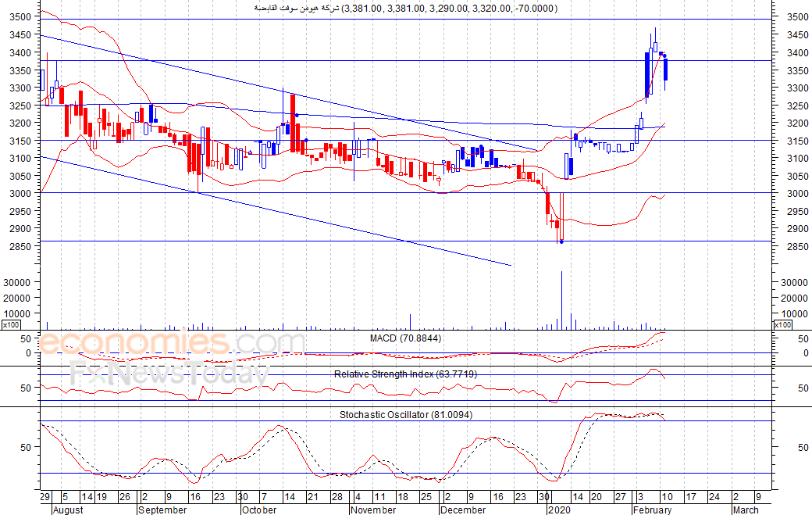This screenshot has height=515, width=812.
Task: Select the Relative Strength Index label
Action: pyautogui.click(x=406, y=374)
